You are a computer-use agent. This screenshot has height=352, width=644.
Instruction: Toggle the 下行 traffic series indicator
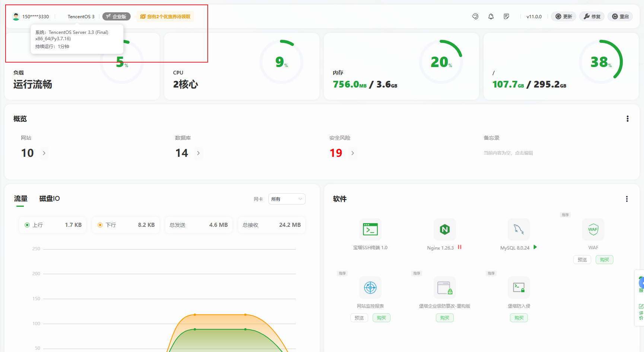coord(100,225)
